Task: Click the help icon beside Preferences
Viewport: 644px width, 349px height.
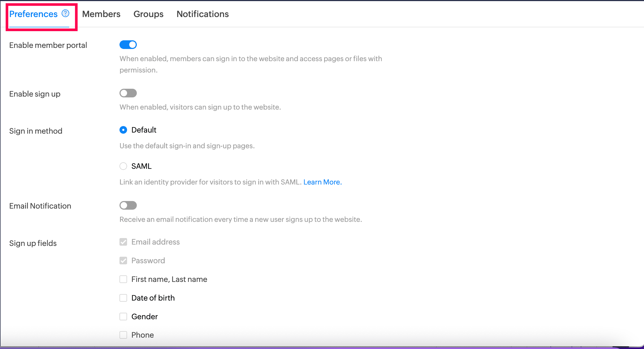Action: (65, 13)
